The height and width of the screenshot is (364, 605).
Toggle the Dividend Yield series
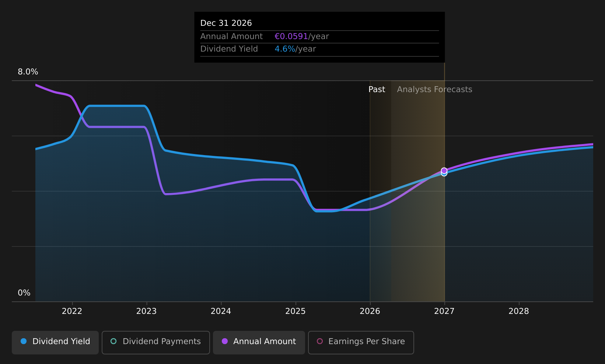click(x=55, y=342)
